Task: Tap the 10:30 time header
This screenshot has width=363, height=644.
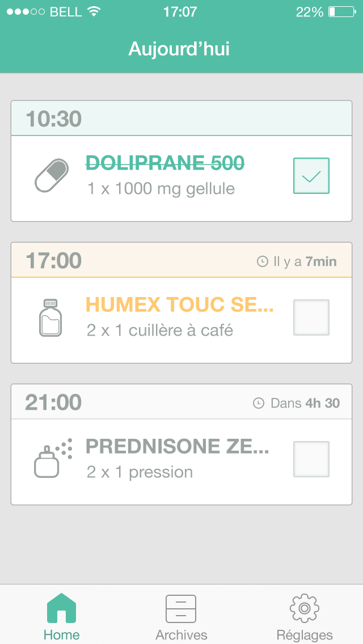Action: coord(54,119)
